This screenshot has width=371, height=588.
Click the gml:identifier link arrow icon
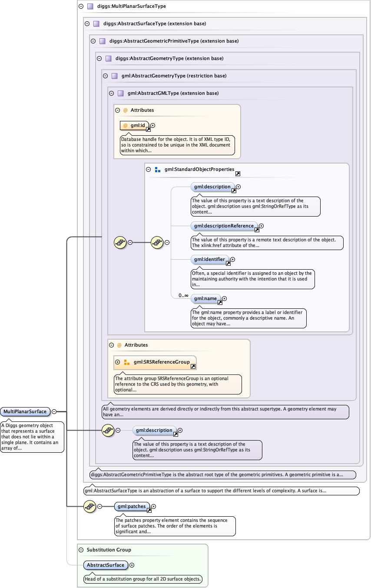(x=228, y=263)
